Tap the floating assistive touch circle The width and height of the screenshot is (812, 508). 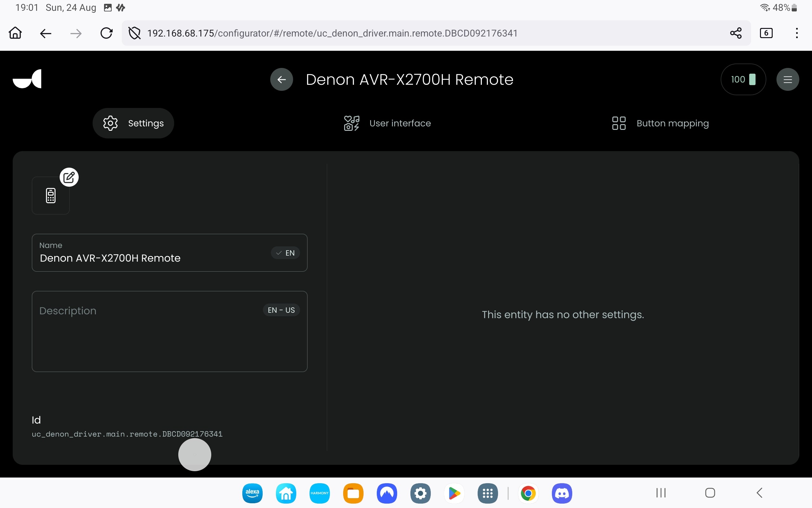pos(195,455)
